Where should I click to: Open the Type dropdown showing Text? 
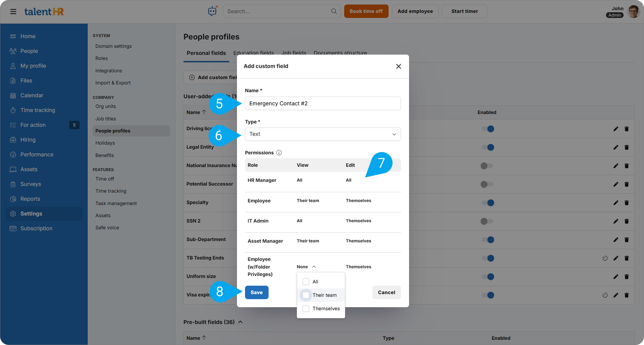pyautogui.click(x=323, y=134)
